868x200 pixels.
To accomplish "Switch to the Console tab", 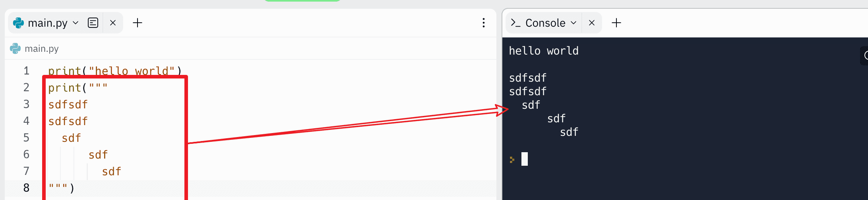I will (545, 23).
